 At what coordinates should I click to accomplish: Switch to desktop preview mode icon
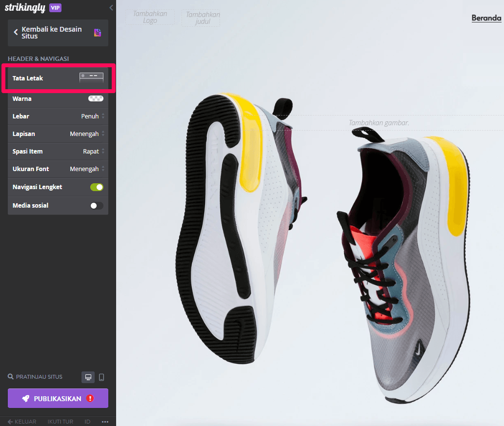click(88, 377)
